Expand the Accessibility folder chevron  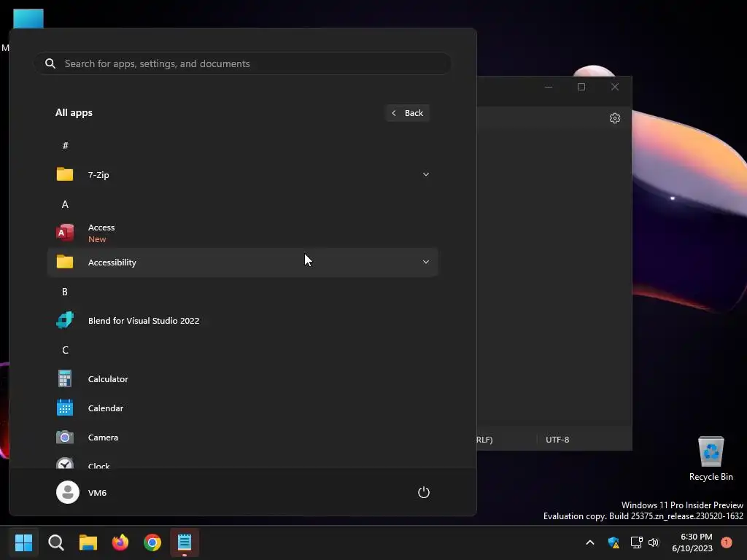click(426, 262)
